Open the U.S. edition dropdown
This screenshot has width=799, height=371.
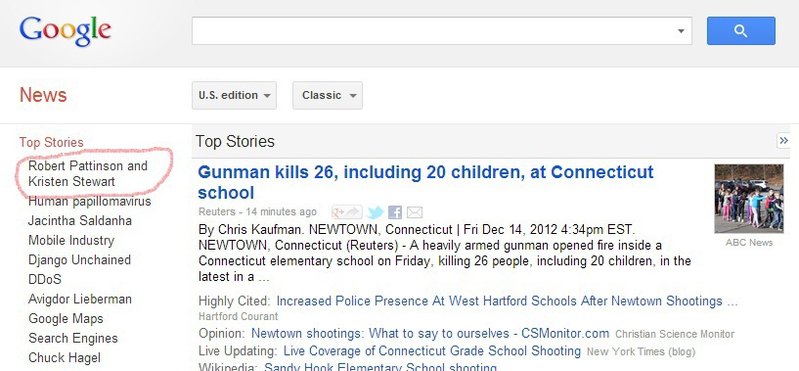(x=234, y=95)
